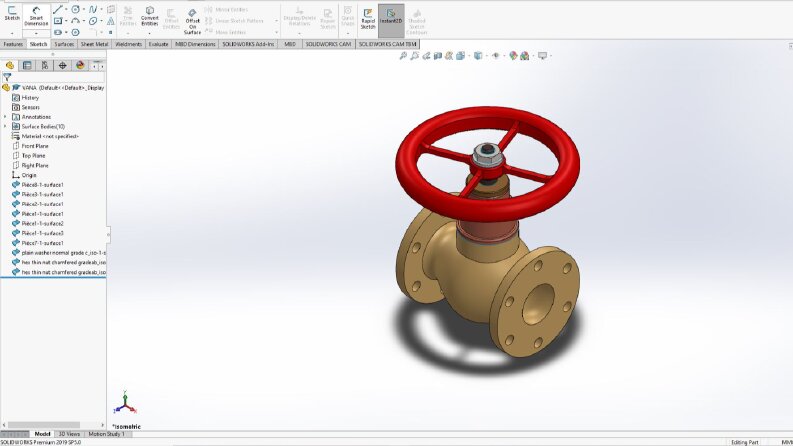Select the Top Plane
This screenshot has width=793, height=446.
33,156
